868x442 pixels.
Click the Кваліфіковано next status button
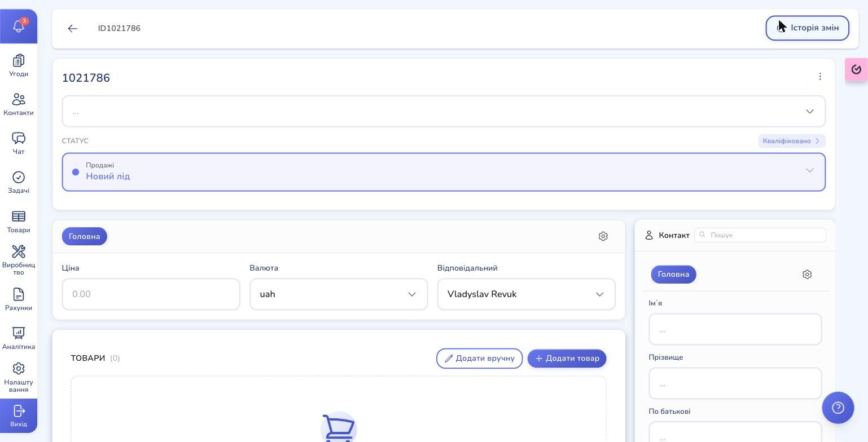[x=791, y=141]
